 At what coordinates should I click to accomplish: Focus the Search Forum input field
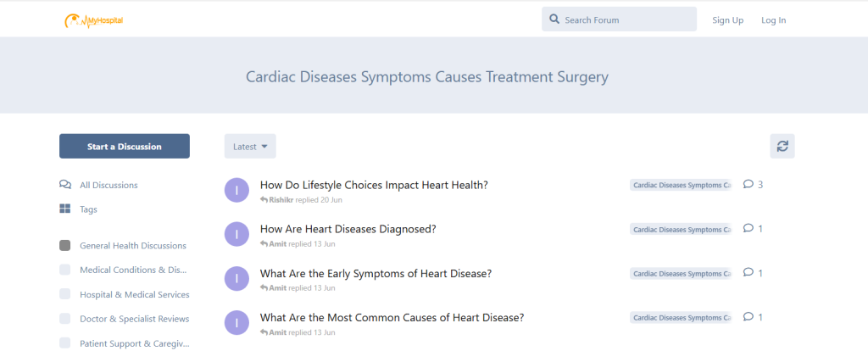[x=627, y=20]
